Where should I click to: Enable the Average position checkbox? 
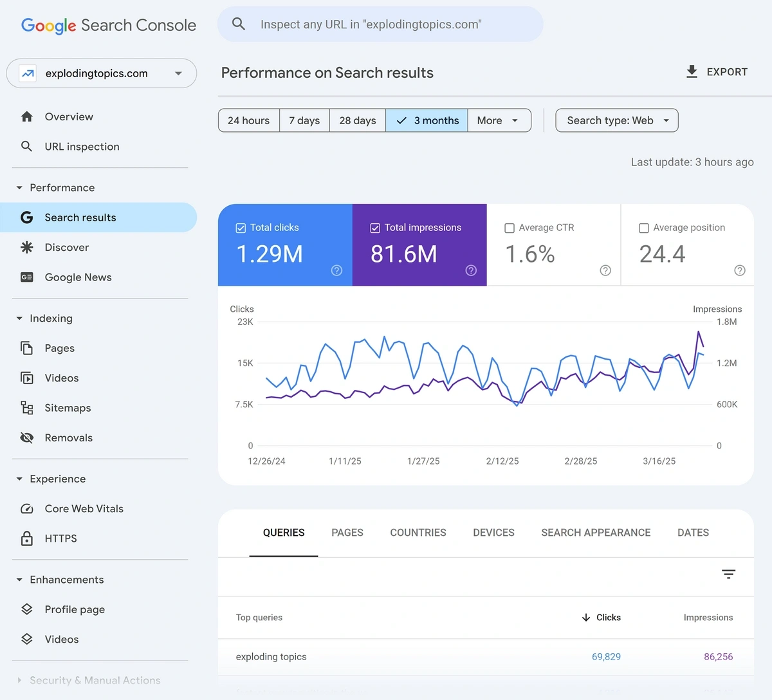[644, 228]
